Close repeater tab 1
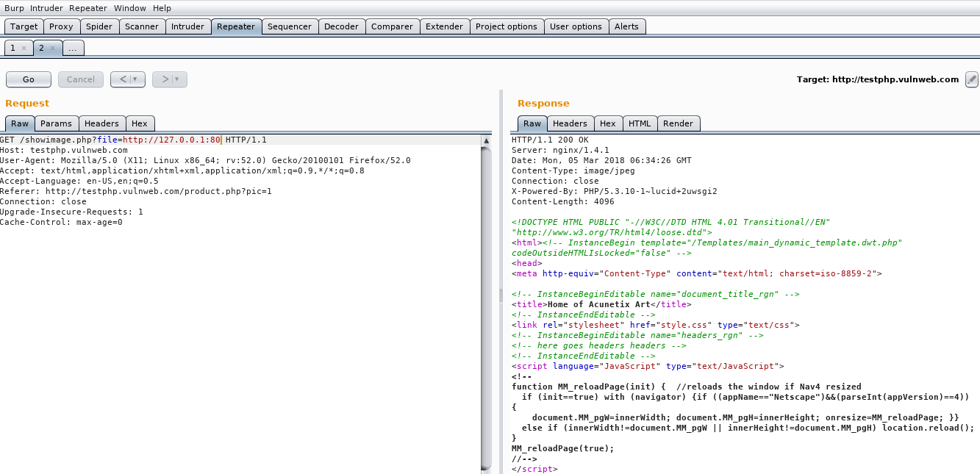Viewport: 980px width, 474px height. click(24, 48)
